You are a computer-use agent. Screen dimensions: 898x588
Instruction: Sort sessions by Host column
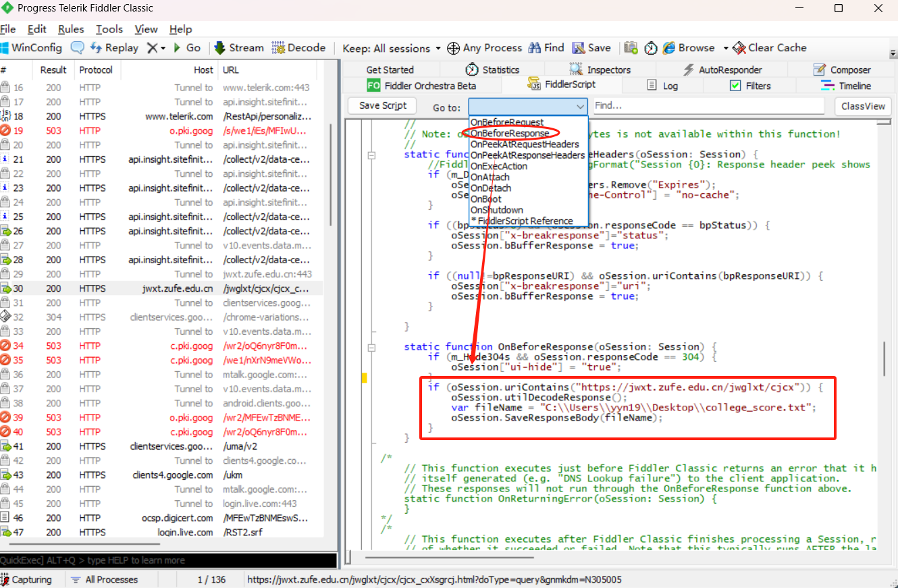tap(169, 70)
